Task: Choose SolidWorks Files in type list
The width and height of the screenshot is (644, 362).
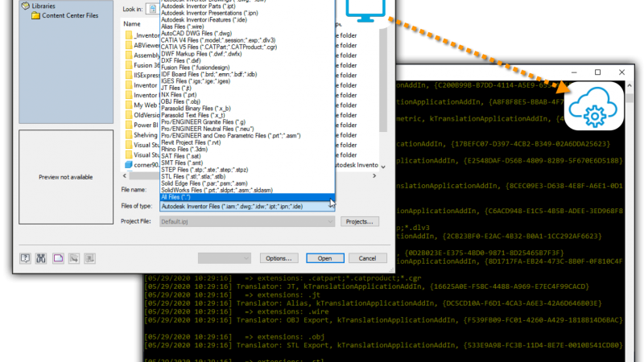Action: (217, 190)
